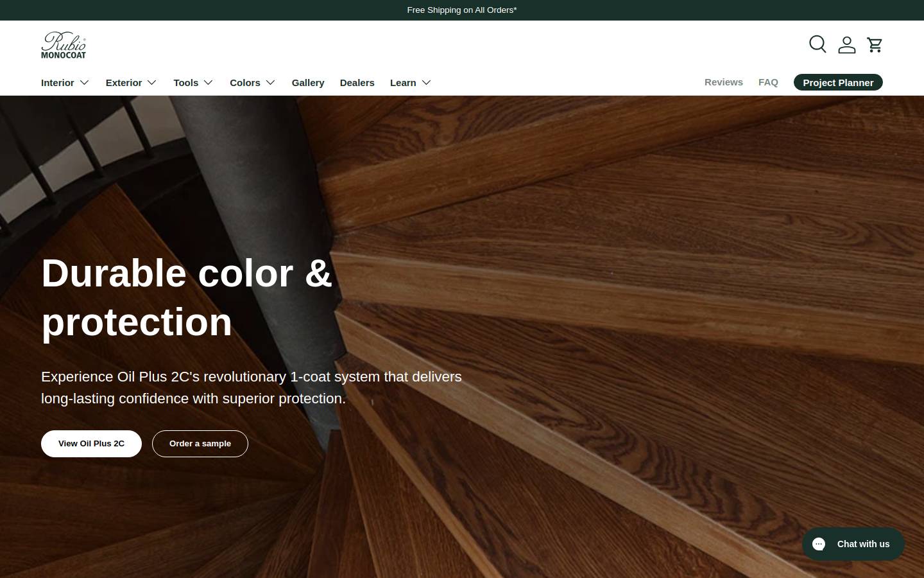The image size is (924, 578).
Task: Expand the Exterior menu
Action: coord(132,82)
